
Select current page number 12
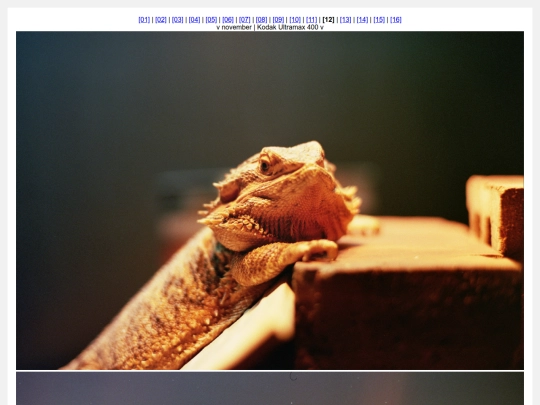[329, 20]
